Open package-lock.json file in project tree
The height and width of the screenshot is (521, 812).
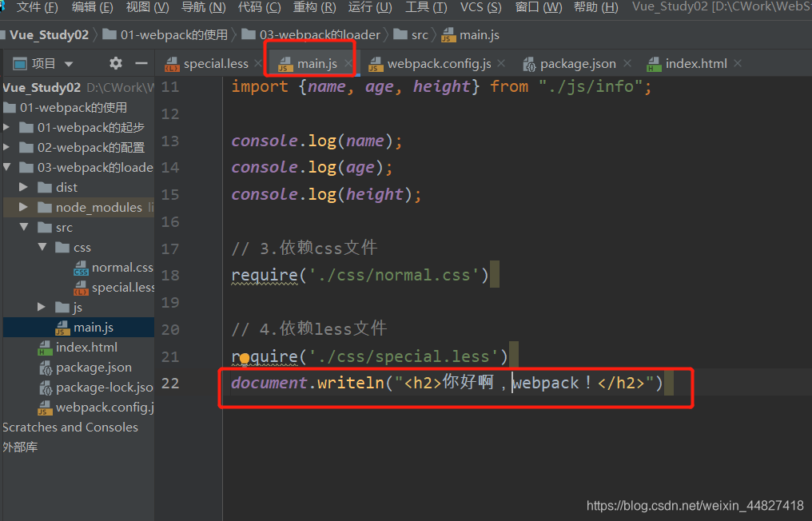click(97, 388)
